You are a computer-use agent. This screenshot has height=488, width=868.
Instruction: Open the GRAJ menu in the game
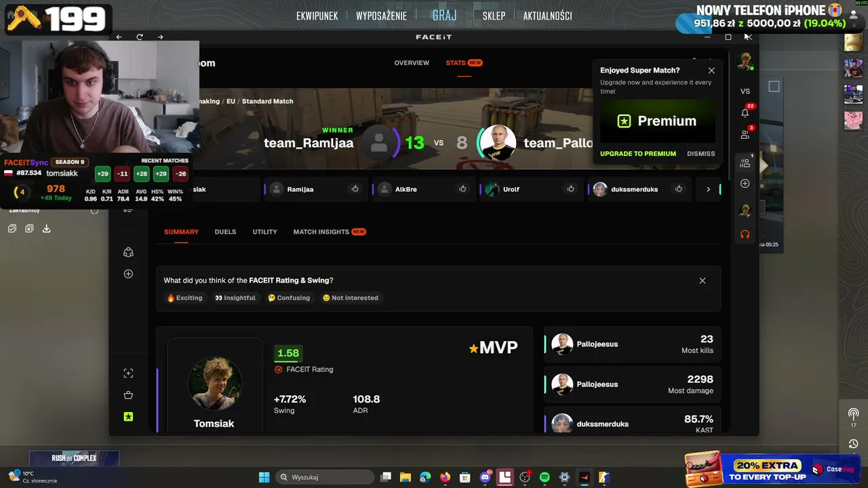(445, 16)
